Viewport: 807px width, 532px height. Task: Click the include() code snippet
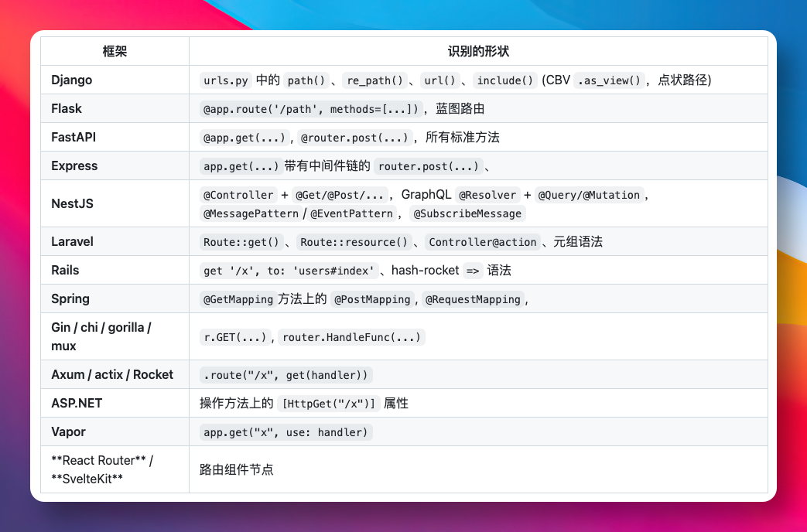click(505, 80)
